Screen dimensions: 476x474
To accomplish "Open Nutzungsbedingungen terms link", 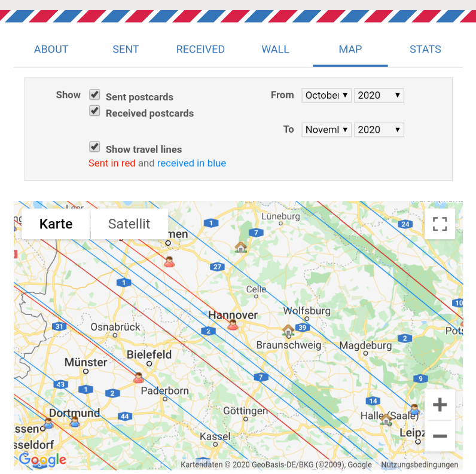I will (420, 464).
